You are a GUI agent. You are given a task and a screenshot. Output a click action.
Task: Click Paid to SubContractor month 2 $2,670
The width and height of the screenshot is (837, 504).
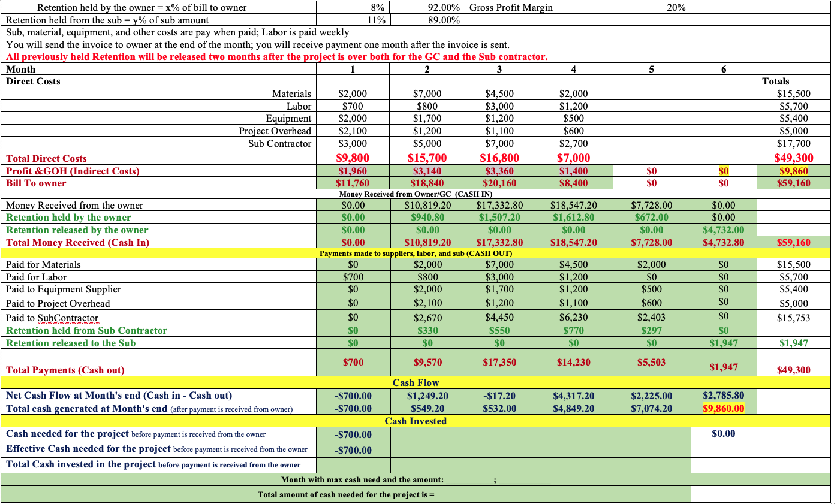pyautogui.click(x=427, y=317)
